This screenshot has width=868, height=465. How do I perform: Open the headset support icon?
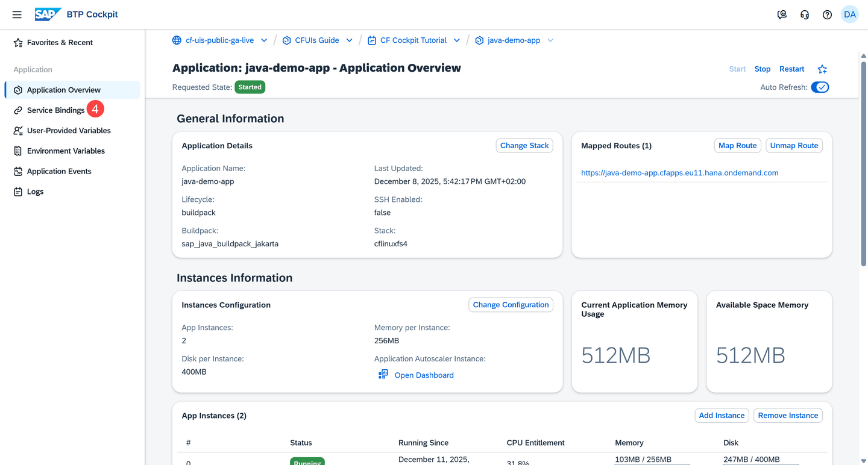click(805, 14)
